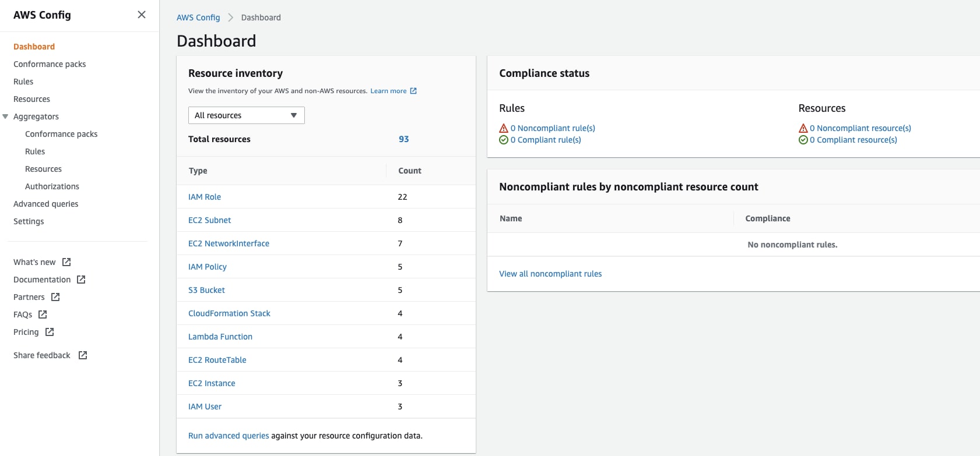Close the AWS Config side panel
The image size is (980, 456).
click(142, 15)
